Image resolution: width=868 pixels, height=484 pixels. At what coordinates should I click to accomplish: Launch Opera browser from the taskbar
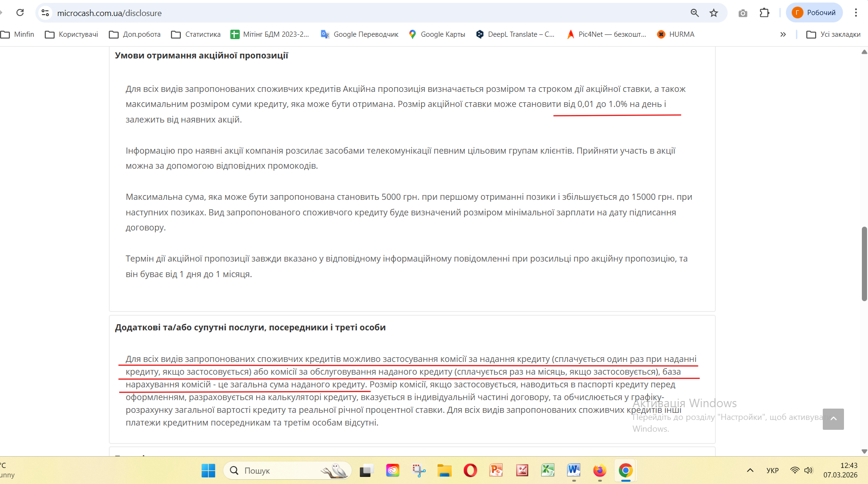click(x=470, y=470)
